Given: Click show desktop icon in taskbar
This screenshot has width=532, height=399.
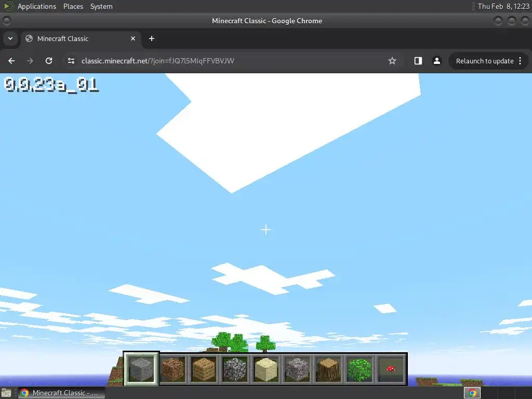Looking at the screenshot, I should pos(6,393).
